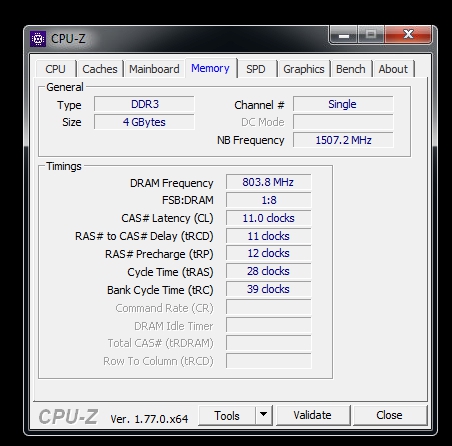Click the tRC value 39 clocks

pyautogui.click(x=269, y=289)
